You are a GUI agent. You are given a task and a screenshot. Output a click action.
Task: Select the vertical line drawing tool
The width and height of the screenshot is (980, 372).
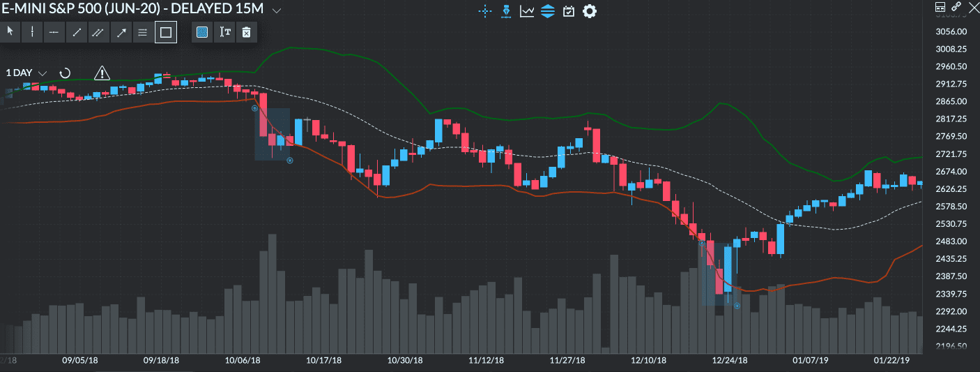click(32, 31)
